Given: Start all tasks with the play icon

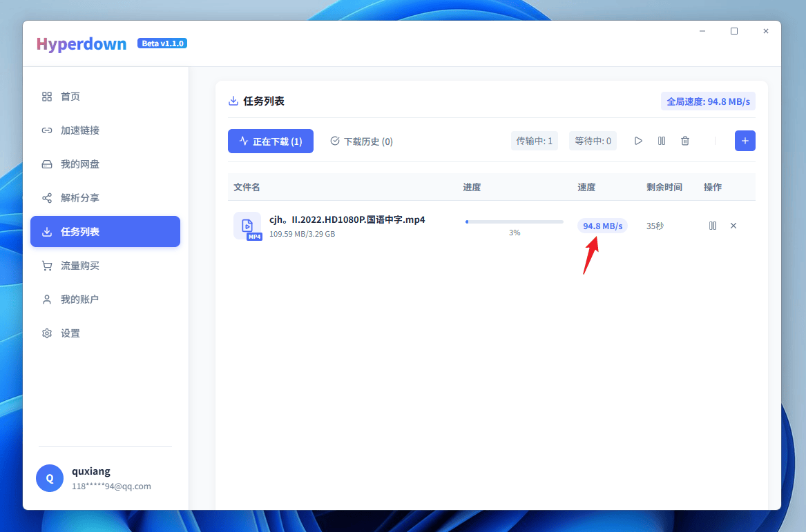Looking at the screenshot, I should coord(638,141).
